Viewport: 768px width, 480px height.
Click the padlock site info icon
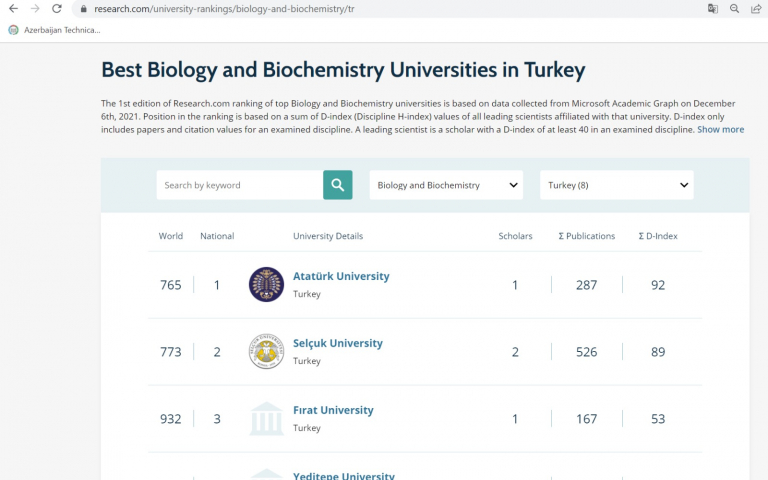coord(83,9)
